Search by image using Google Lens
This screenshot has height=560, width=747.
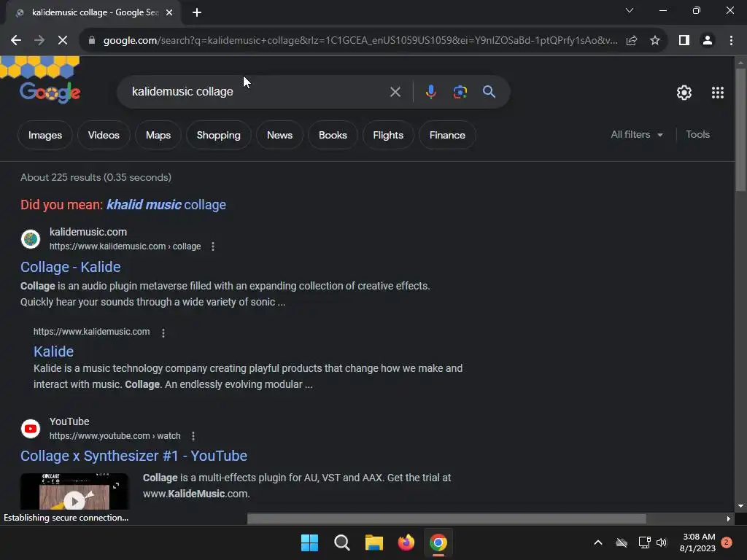coord(460,92)
